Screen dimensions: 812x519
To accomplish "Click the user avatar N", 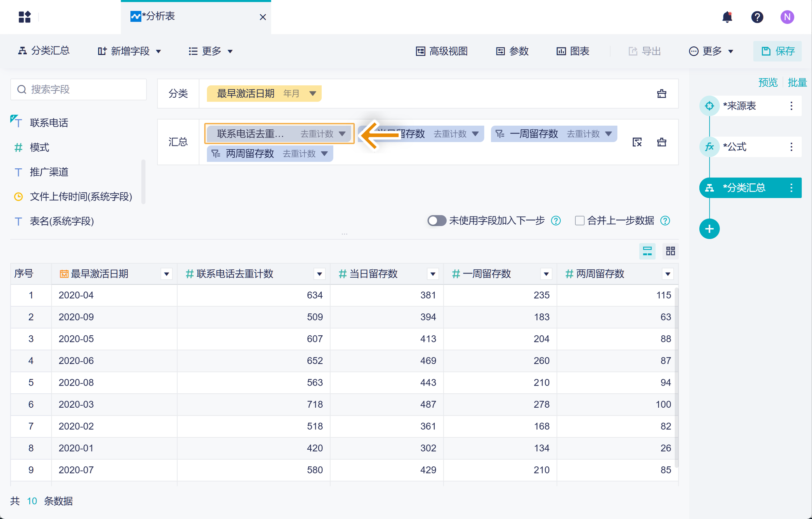I will click(x=787, y=17).
